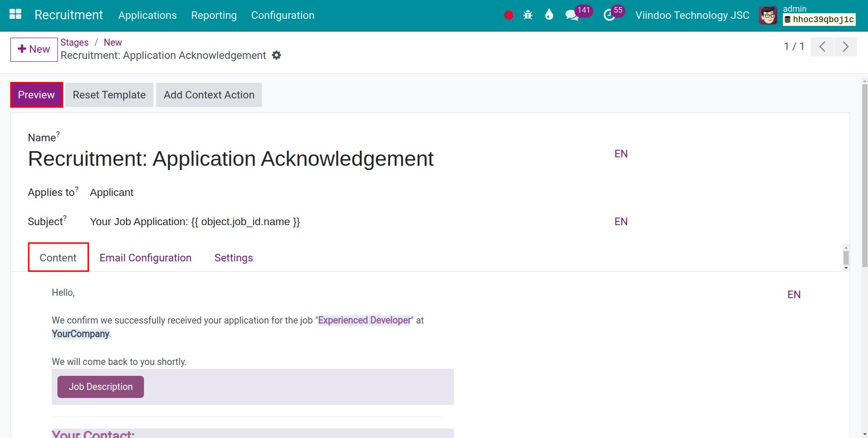Click the Reset Template button
This screenshot has width=868, height=438.
[x=109, y=95]
